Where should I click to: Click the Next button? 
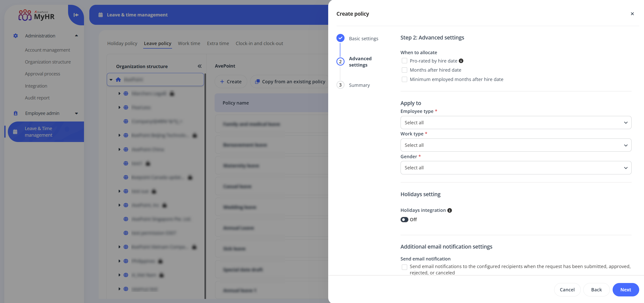tap(626, 290)
